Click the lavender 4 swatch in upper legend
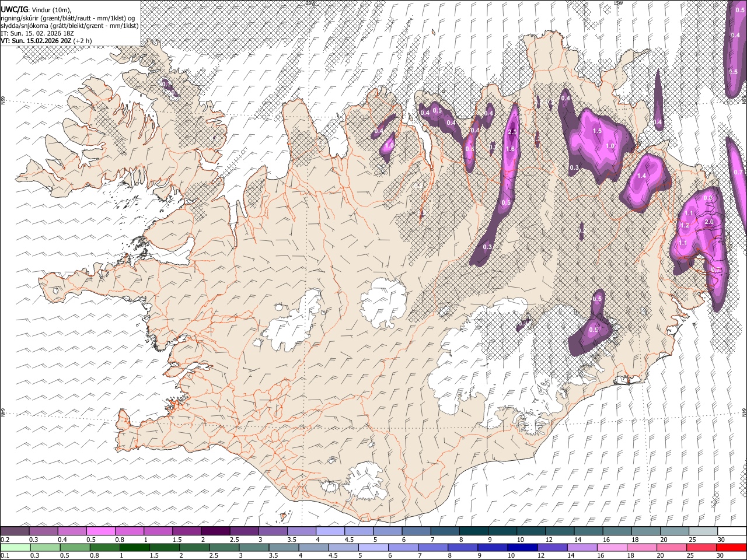 [x=330, y=531]
